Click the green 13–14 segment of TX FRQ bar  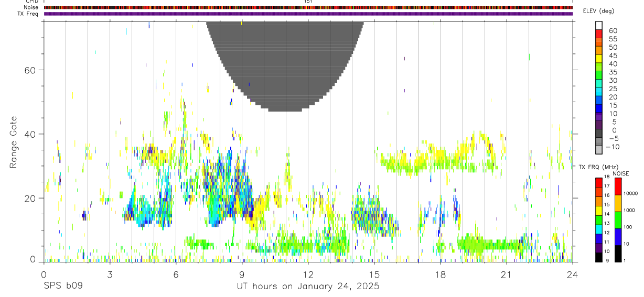(599, 219)
